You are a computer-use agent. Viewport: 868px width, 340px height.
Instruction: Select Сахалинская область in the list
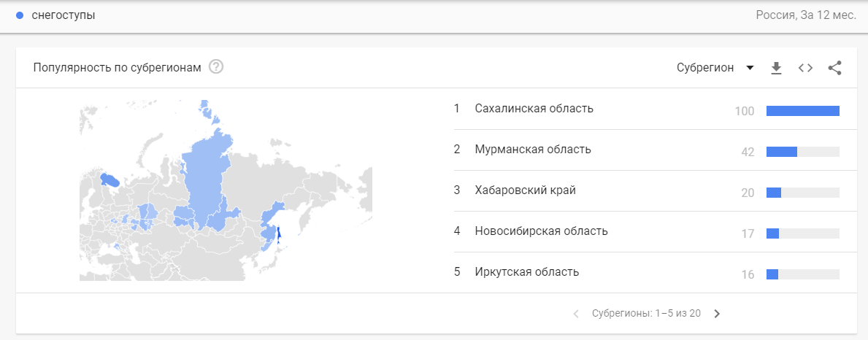click(534, 109)
